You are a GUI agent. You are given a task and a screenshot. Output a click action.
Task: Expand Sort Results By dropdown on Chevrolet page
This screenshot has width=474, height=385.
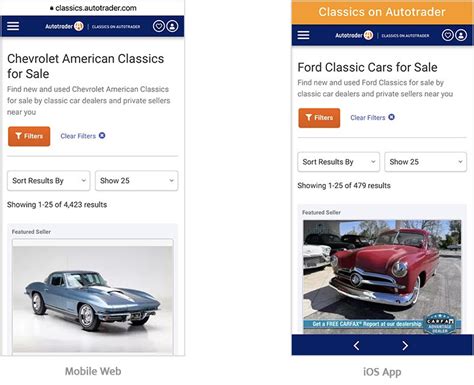[49, 181]
